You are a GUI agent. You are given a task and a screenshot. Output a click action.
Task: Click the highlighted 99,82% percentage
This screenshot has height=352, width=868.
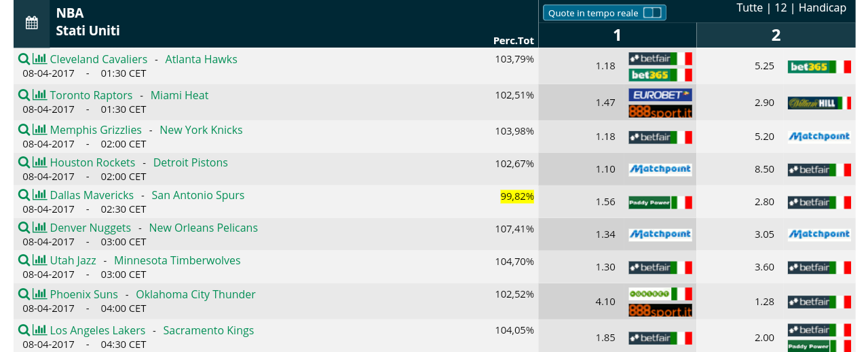point(517,196)
